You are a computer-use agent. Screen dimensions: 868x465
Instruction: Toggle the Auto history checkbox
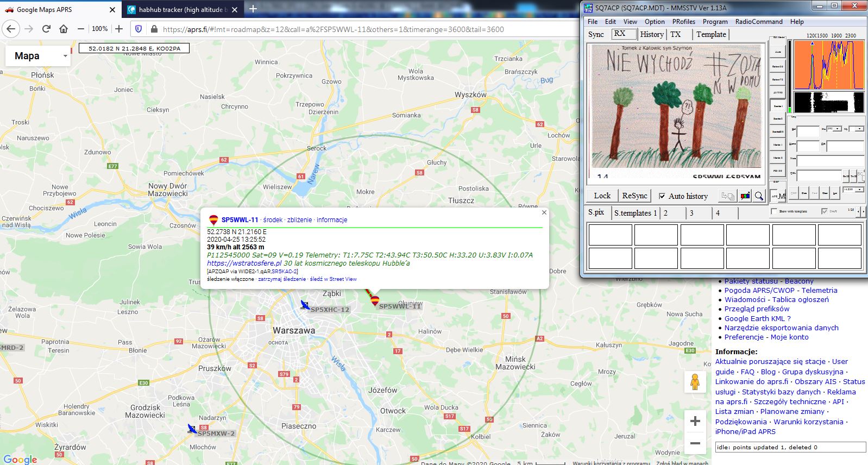tap(662, 196)
